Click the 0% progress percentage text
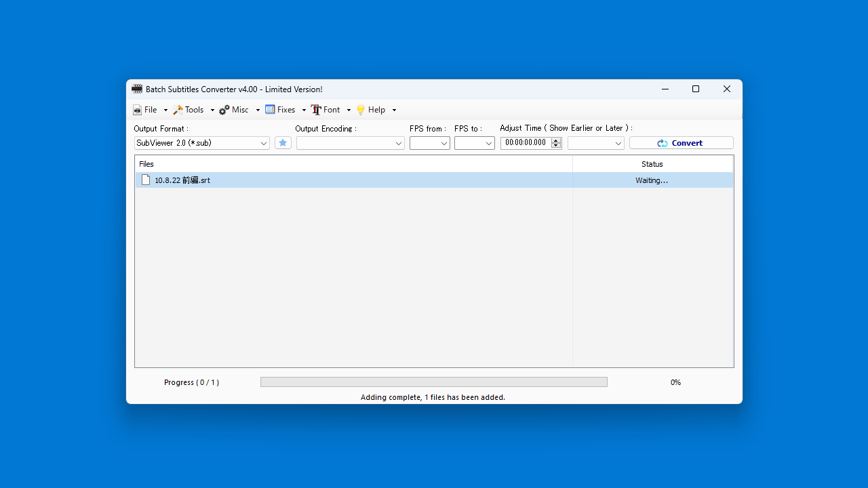 (675, 382)
